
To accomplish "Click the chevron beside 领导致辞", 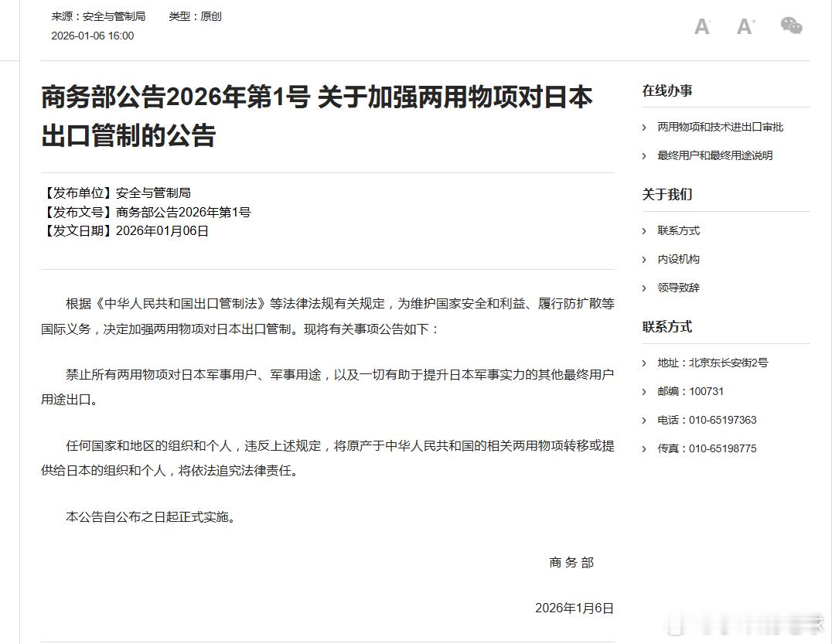I will [x=646, y=287].
